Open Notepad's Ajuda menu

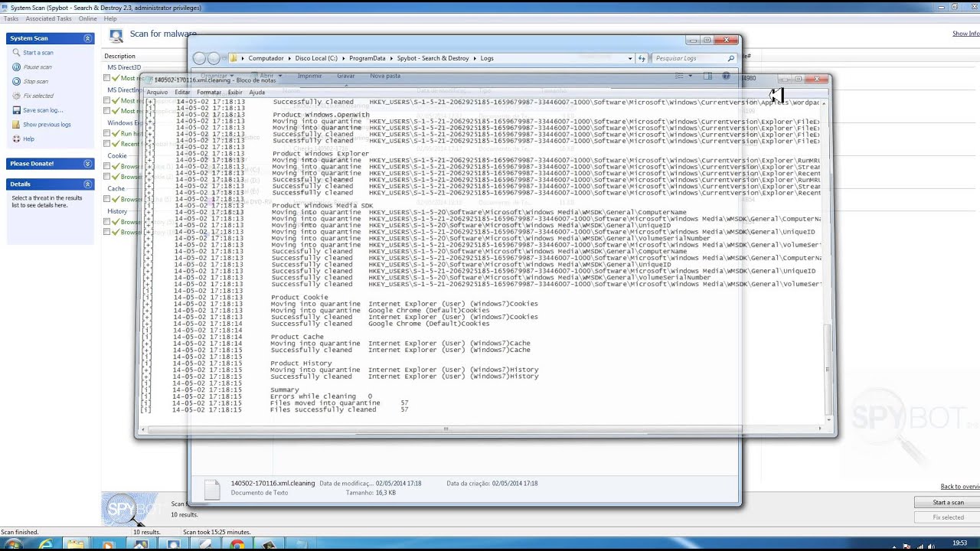point(257,93)
